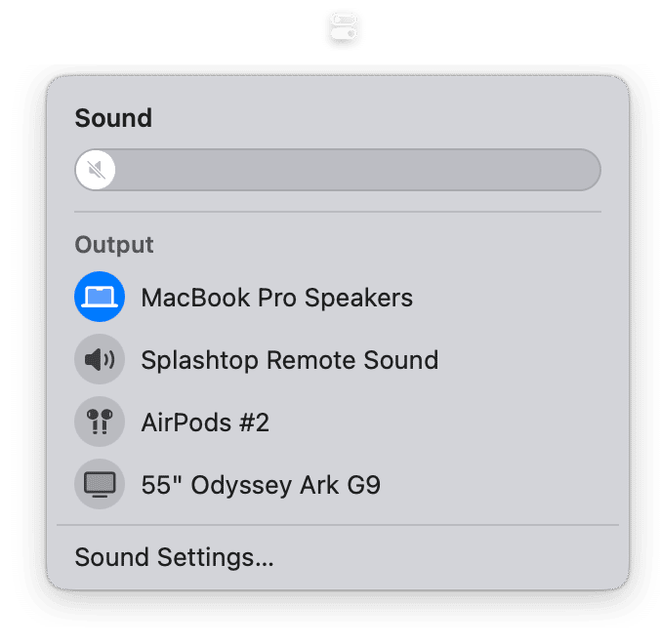The image size is (660, 644).
Task: Open Sound Settings…
Action: tap(174, 557)
